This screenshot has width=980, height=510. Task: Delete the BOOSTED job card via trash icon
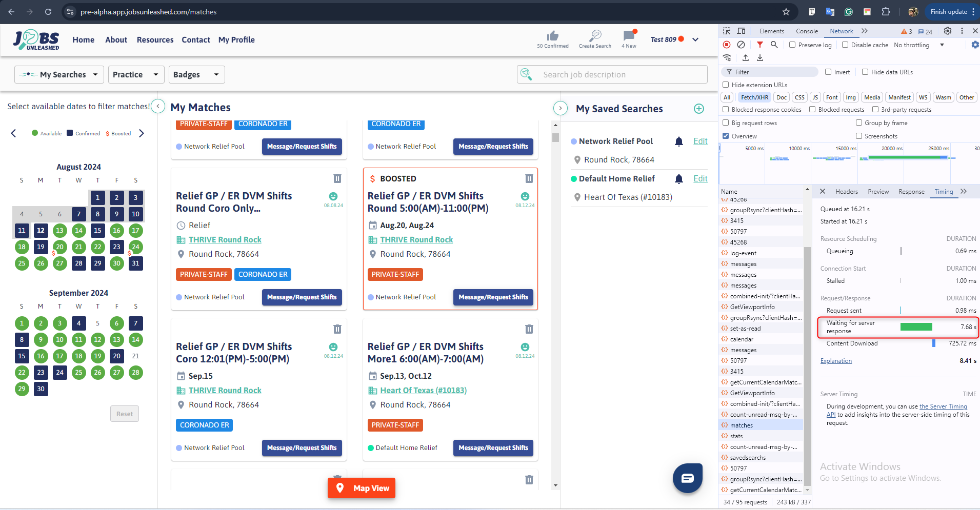529,178
